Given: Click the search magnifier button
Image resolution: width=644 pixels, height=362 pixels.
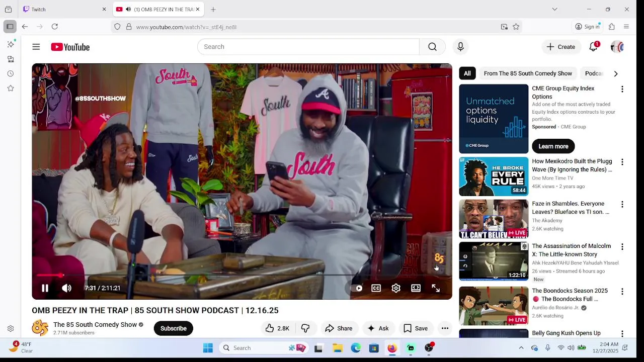Looking at the screenshot, I should [432, 47].
